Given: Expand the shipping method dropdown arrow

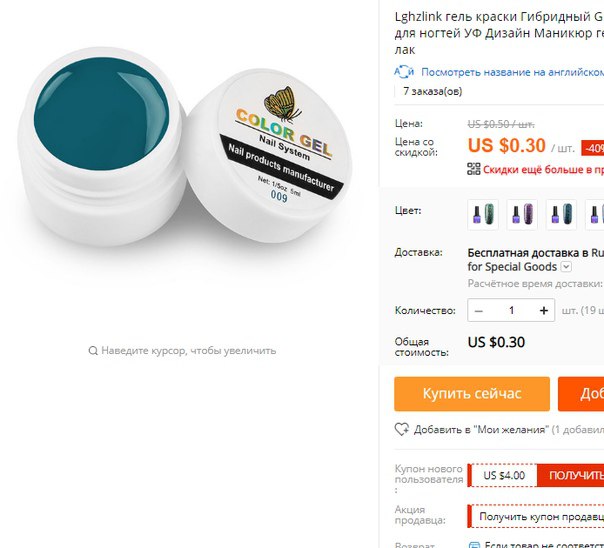Looking at the screenshot, I should click(x=566, y=266).
